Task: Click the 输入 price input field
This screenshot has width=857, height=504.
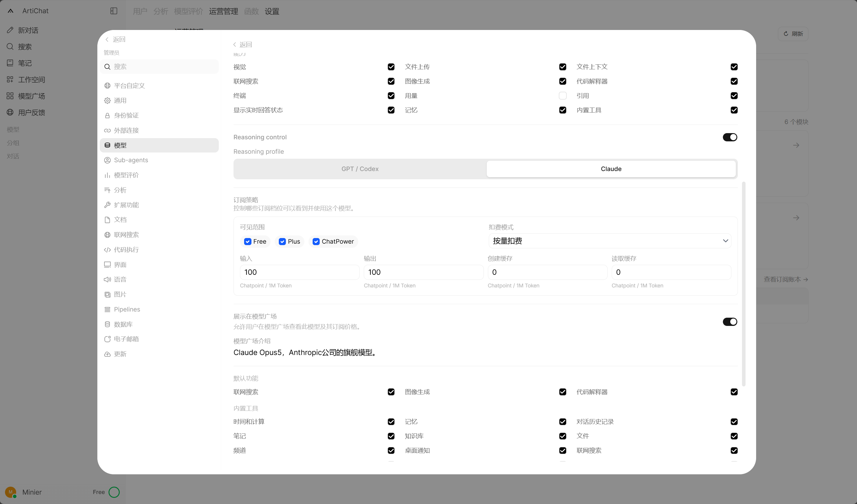Action: [300, 272]
